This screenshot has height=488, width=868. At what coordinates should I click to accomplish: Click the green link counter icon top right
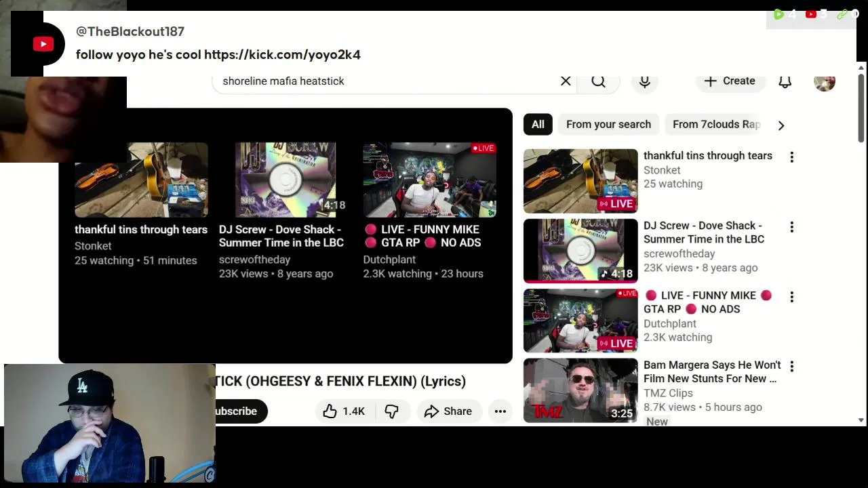tap(842, 14)
